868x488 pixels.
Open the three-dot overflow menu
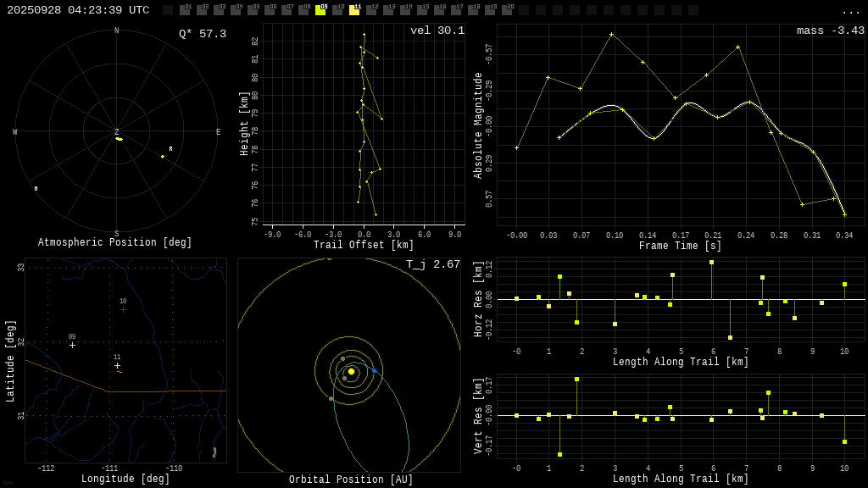point(850,11)
